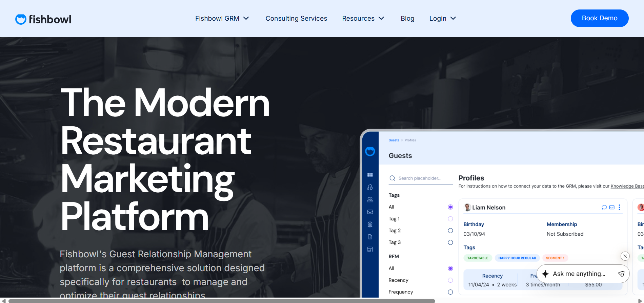Select the Tag 3 radio button

tap(450, 243)
